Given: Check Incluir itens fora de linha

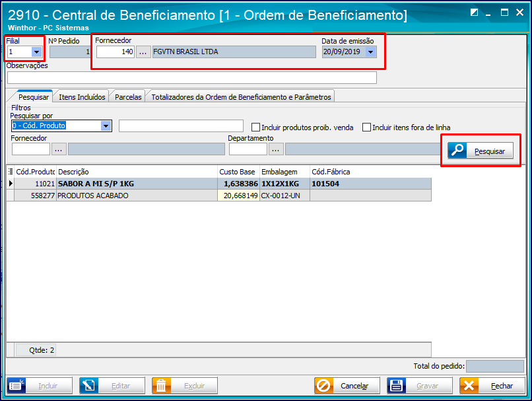Looking at the screenshot, I should [366, 128].
